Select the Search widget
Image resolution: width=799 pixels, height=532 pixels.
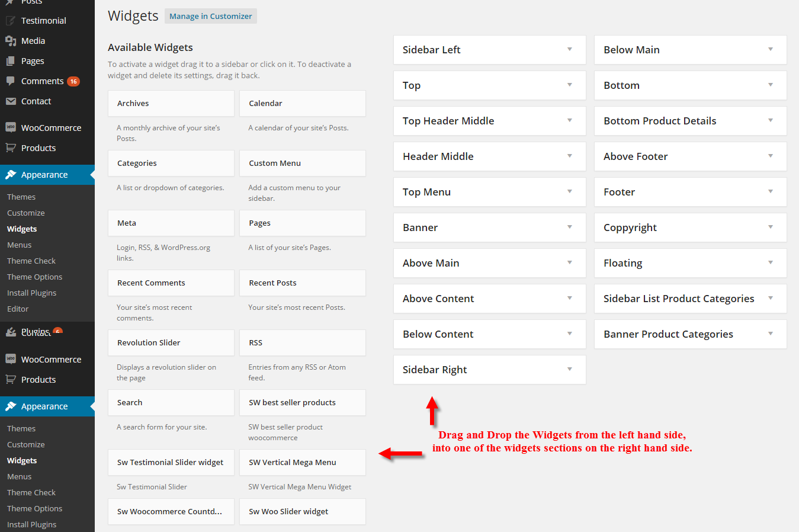pos(171,402)
